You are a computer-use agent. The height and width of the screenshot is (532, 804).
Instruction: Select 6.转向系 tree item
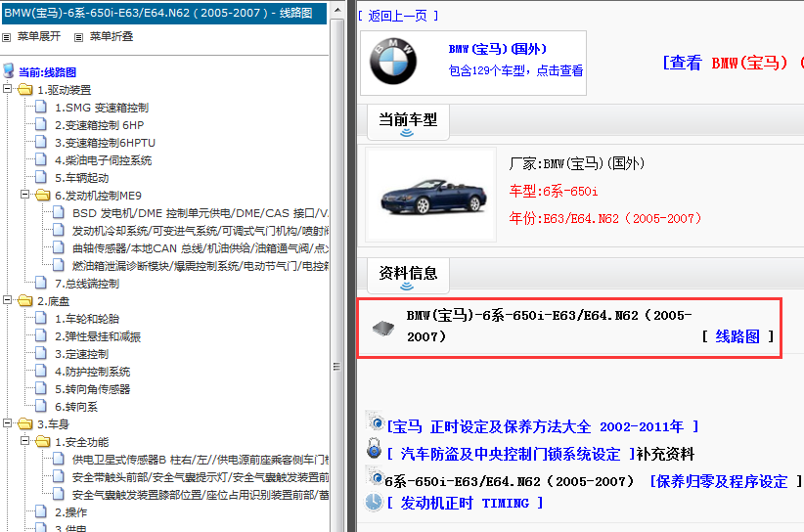coord(76,407)
